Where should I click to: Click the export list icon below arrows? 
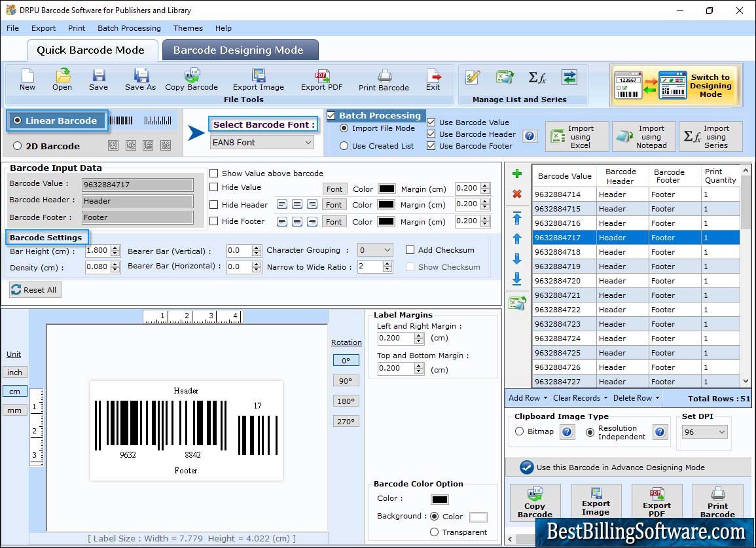coord(517,303)
